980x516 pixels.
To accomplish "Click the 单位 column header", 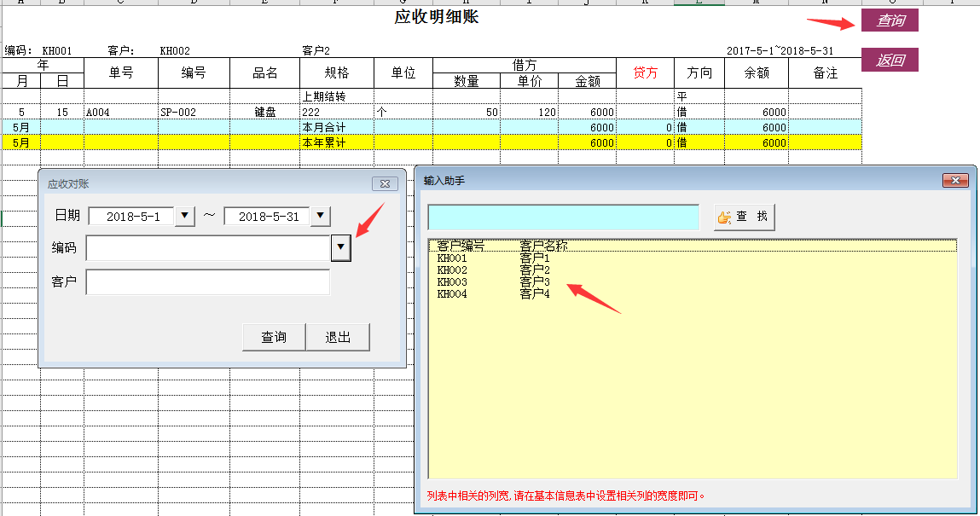I will pyautogui.click(x=403, y=73).
